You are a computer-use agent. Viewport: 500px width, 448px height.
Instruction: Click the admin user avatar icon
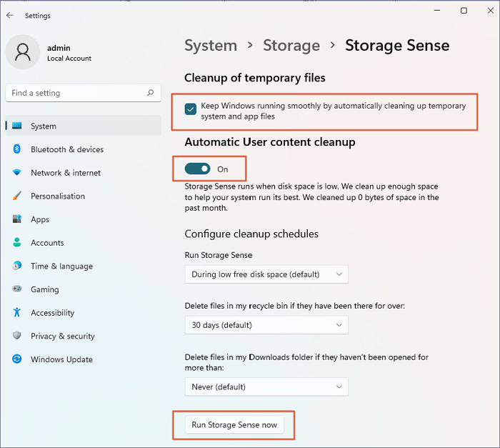(x=22, y=53)
